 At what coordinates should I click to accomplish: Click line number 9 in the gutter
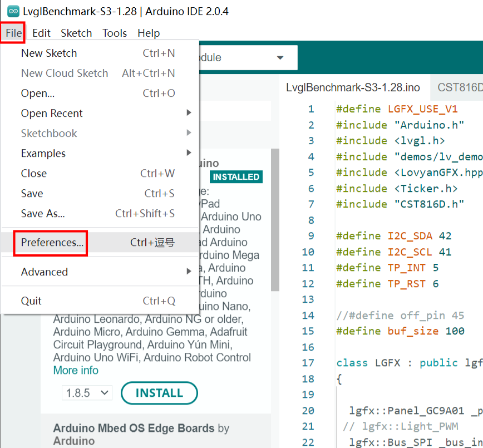point(311,236)
